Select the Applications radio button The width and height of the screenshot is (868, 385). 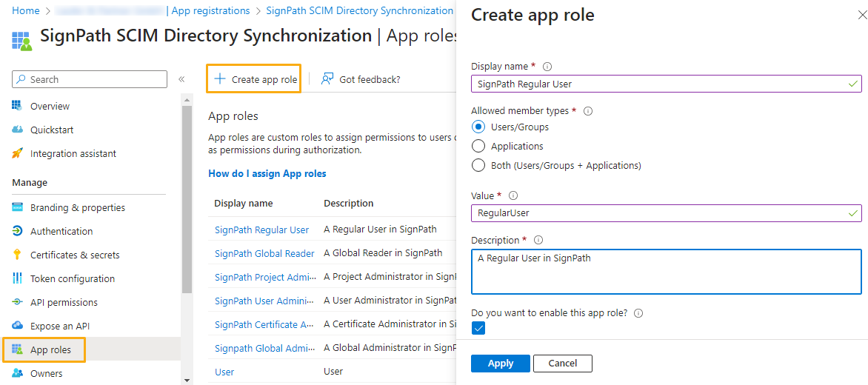click(x=478, y=147)
